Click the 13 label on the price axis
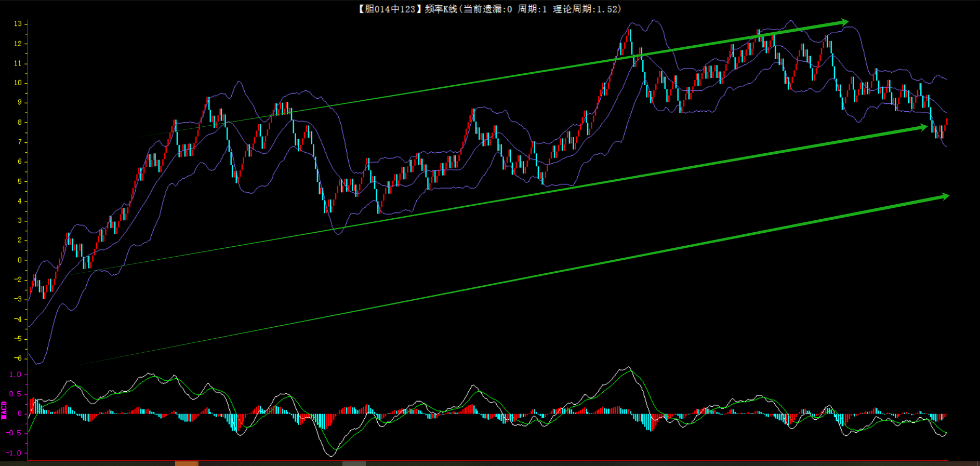Screen dimensions: 980x466 point(18,24)
